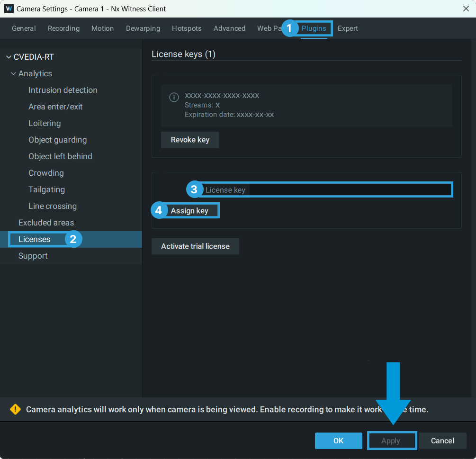Image resolution: width=476 pixels, height=459 pixels.
Task: Switch to the Expert tab
Action: 348,28
